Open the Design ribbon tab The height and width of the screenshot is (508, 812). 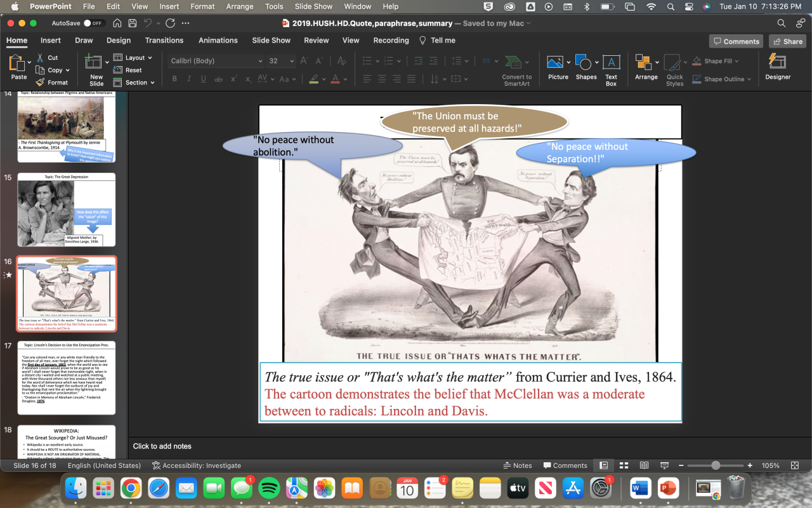(119, 40)
